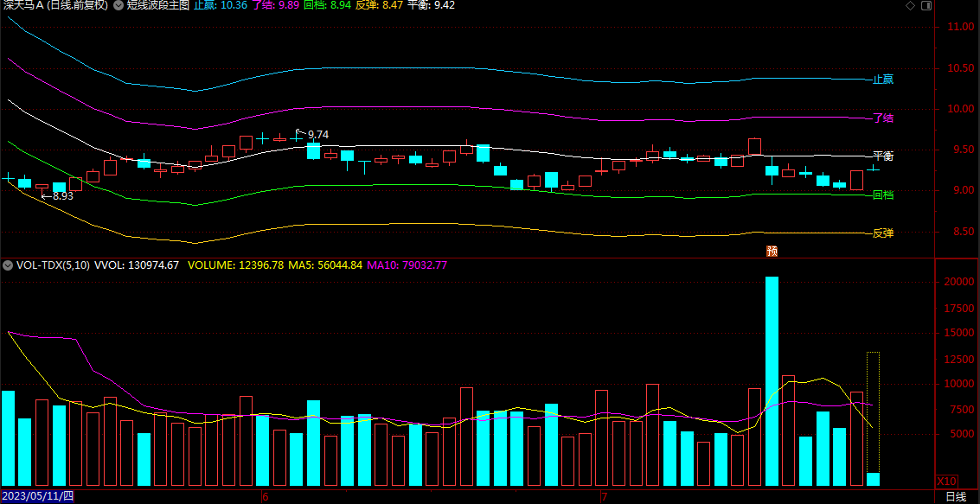980x504 pixels.
Task: Toggle the side panel layout icon
Action: (926, 6)
